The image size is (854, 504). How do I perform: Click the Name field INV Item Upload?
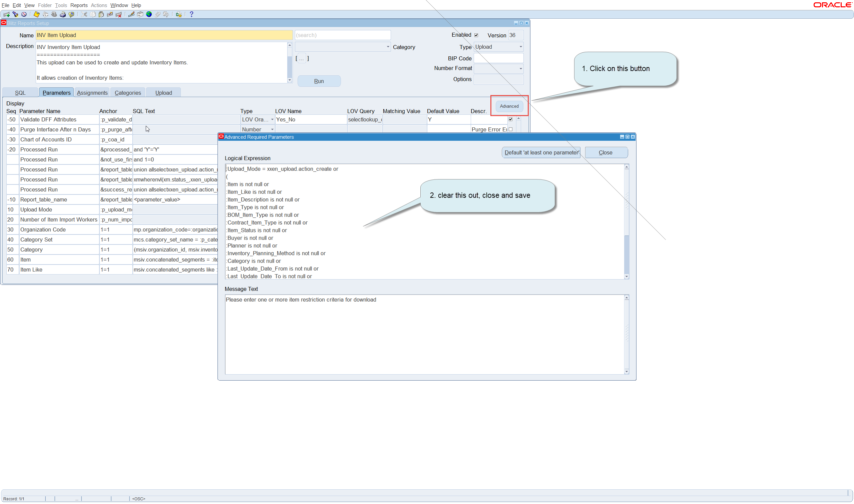(x=164, y=35)
